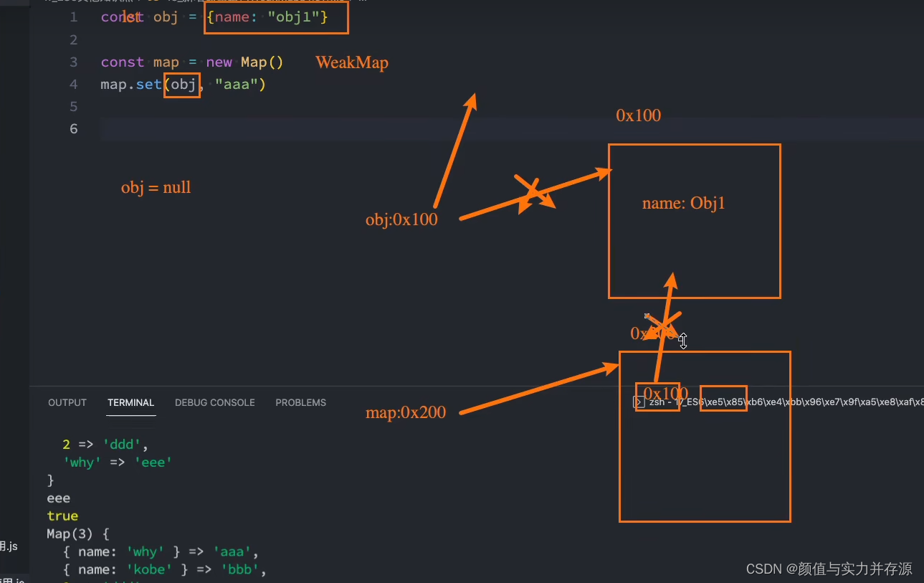
Task: Click line number 2 in the gutter
Action: [x=73, y=39]
